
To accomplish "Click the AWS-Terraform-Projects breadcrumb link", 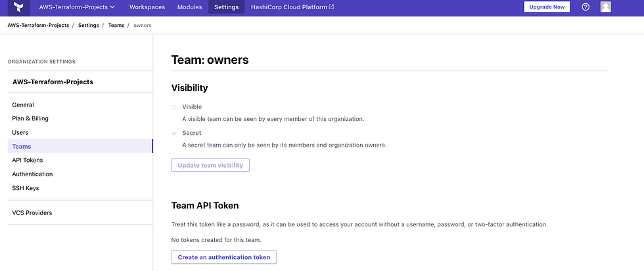I will click(x=38, y=25).
